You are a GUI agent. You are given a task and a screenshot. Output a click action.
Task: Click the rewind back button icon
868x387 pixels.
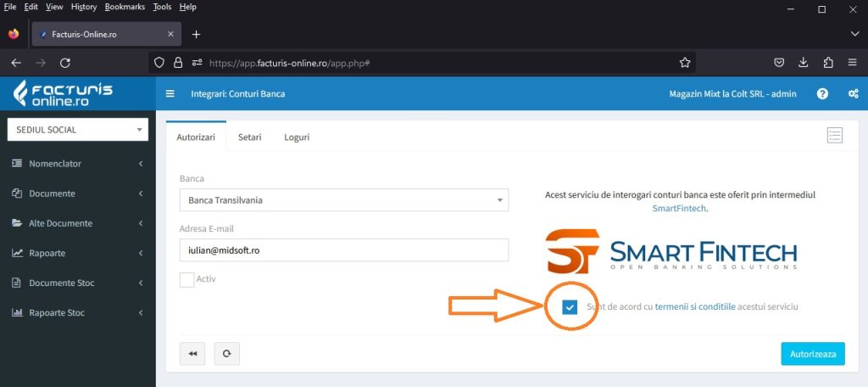click(x=192, y=354)
